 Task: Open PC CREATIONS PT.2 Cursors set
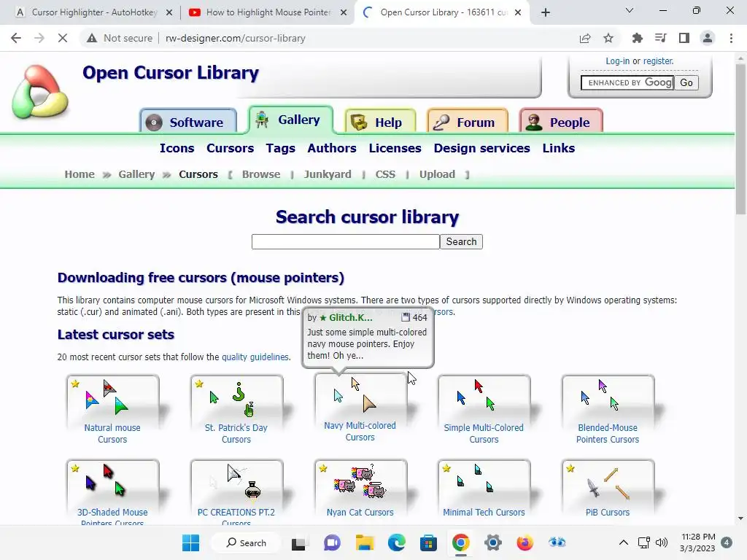[236, 493]
